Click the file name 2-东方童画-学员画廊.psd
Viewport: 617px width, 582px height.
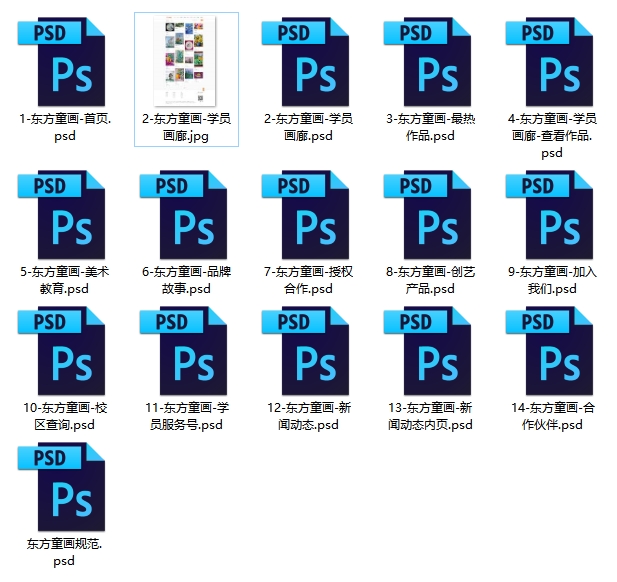click(x=308, y=127)
